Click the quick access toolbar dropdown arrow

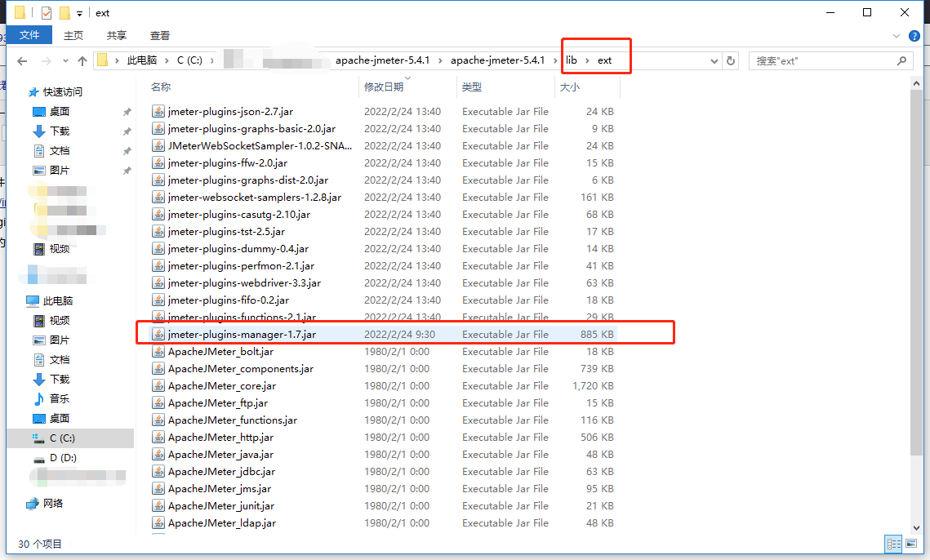[79, 13]
